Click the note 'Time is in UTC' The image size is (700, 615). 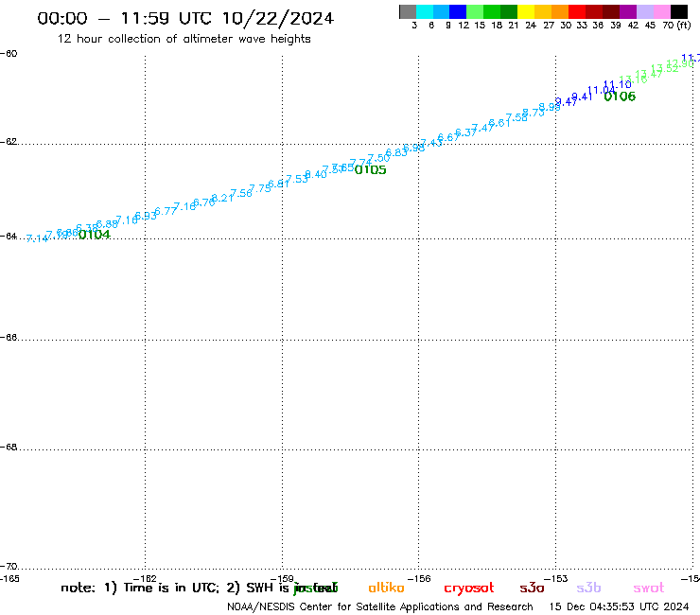click(171, 588)
